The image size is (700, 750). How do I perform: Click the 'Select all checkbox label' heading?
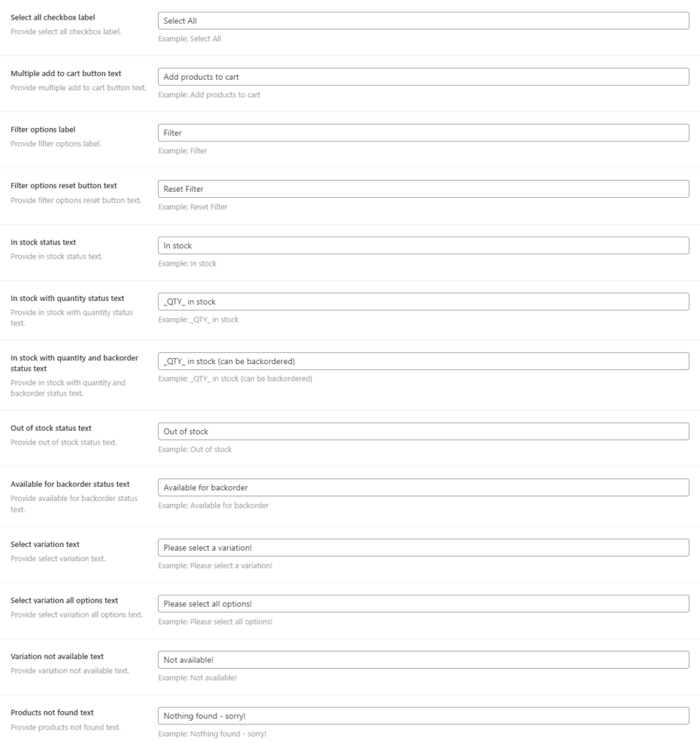click(x=53, y=17)
